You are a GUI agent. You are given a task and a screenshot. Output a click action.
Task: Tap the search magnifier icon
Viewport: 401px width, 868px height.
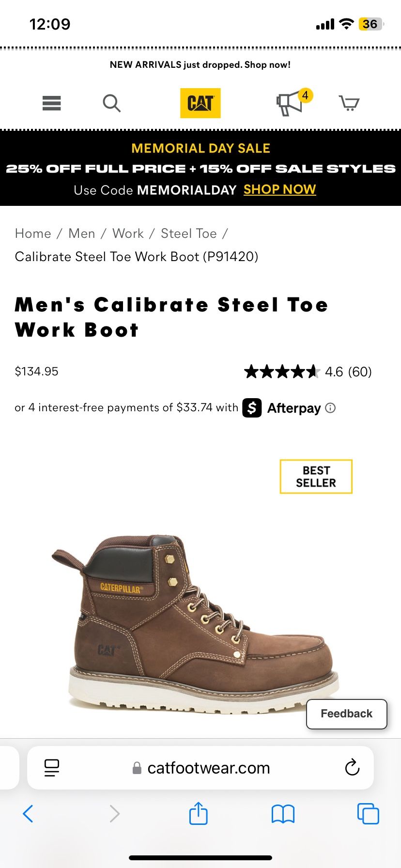tap(111, 103)
